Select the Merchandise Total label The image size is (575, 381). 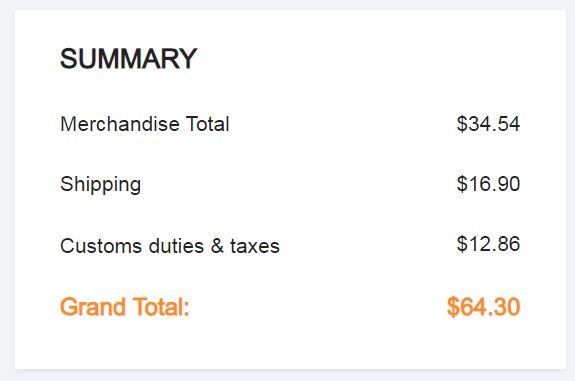[x=145, y=124]
